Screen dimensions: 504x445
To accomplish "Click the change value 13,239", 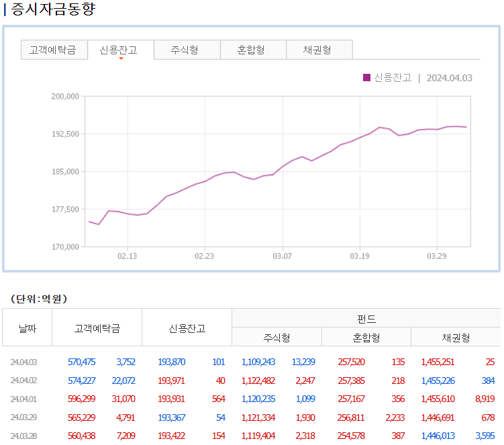I will (x=303, y=362).
